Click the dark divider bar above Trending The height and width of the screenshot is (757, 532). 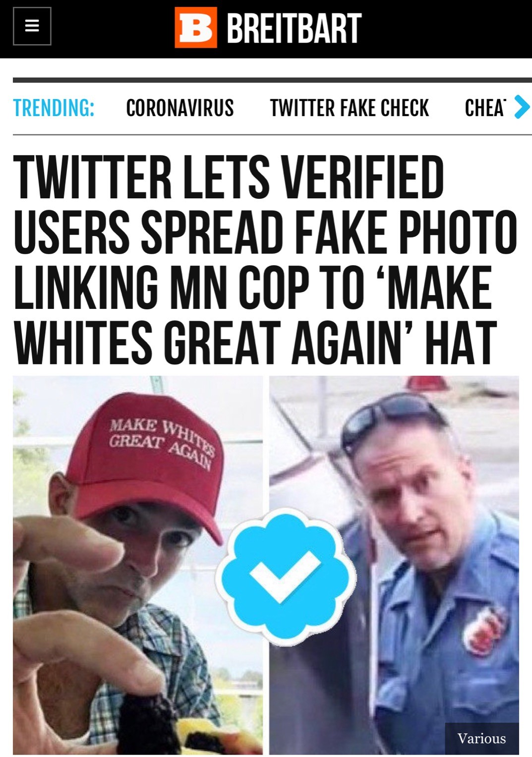tap(272, 80)
